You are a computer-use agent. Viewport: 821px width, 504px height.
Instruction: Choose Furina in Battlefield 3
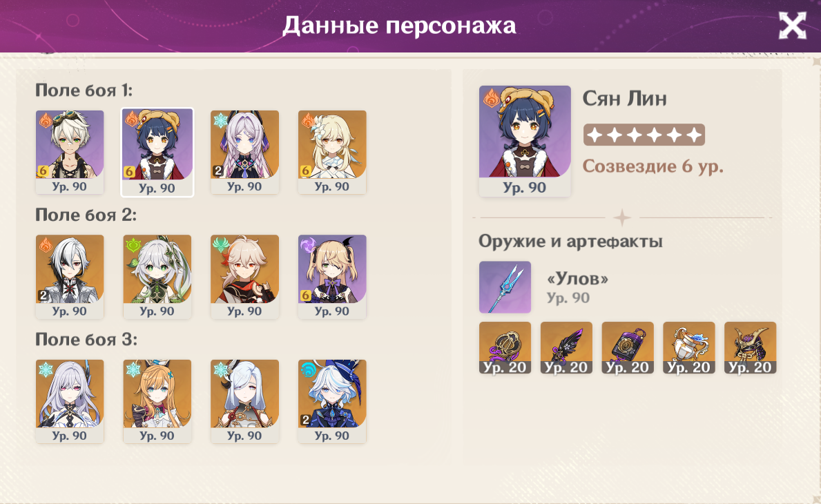pos(332,401)
